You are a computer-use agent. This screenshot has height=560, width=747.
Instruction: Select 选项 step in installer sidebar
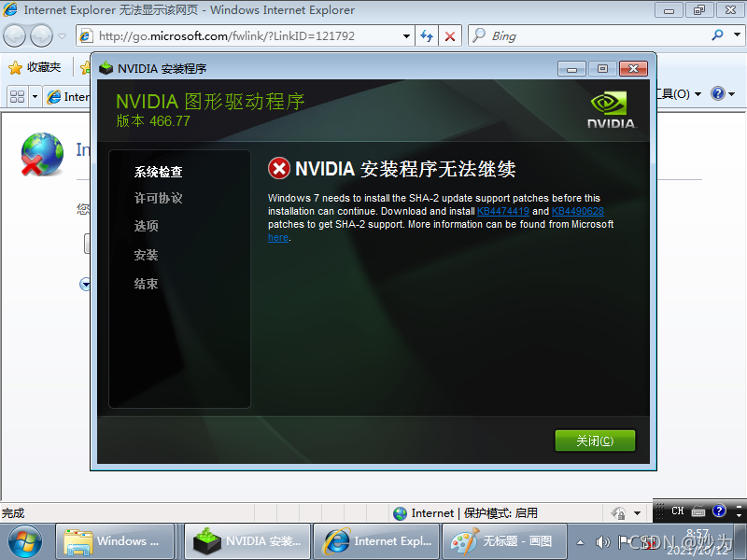click(147, 226)
